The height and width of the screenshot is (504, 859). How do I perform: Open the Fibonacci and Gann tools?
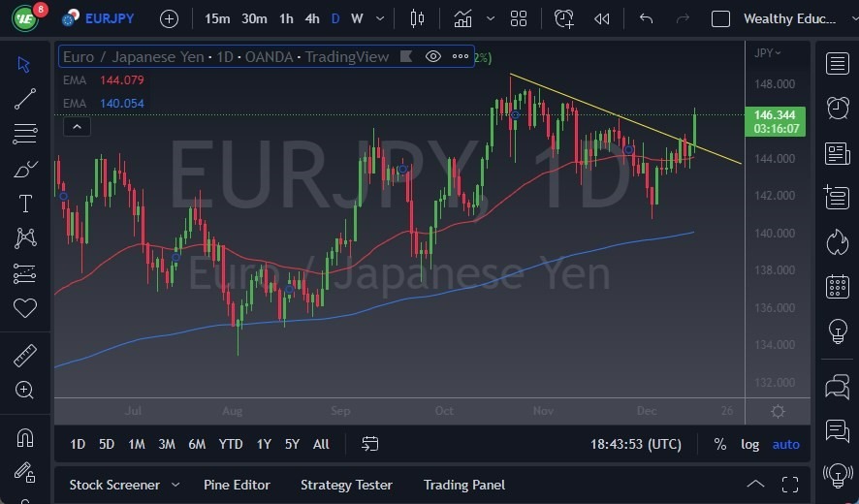[25, 134]
